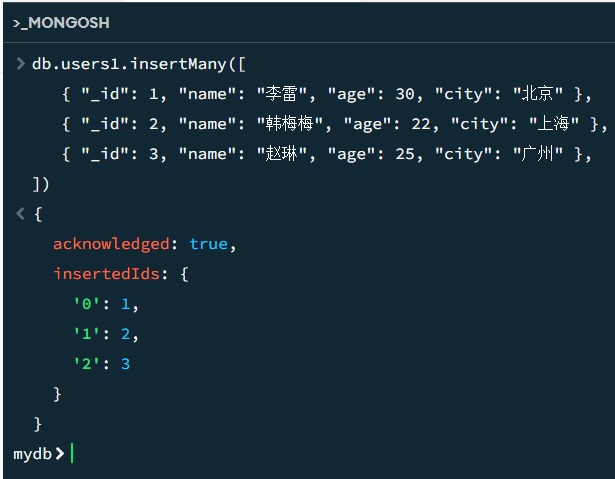Screen dimensions: 615x479
Task: Click the input chevron before db.users1.insertMany
Action: pos(21,64)
